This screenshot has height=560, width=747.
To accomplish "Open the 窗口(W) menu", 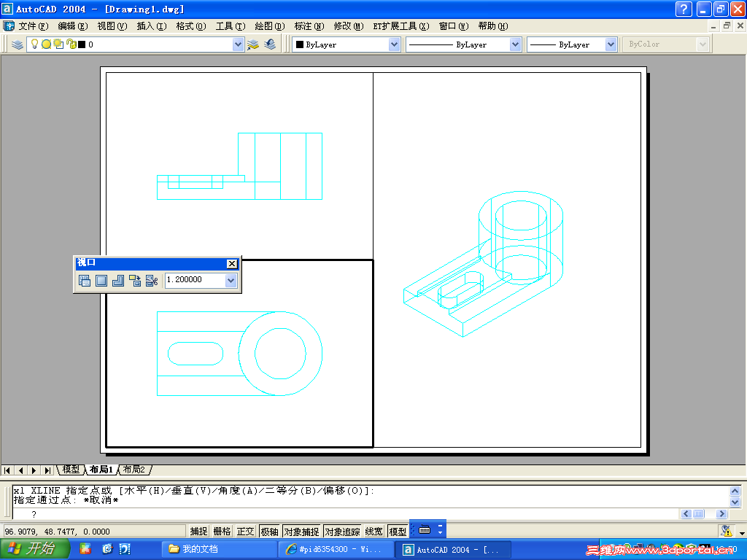I will 454,26.
